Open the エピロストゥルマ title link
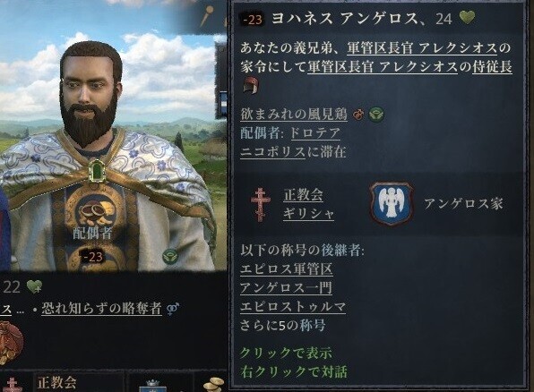 click(x=293, y=307)
